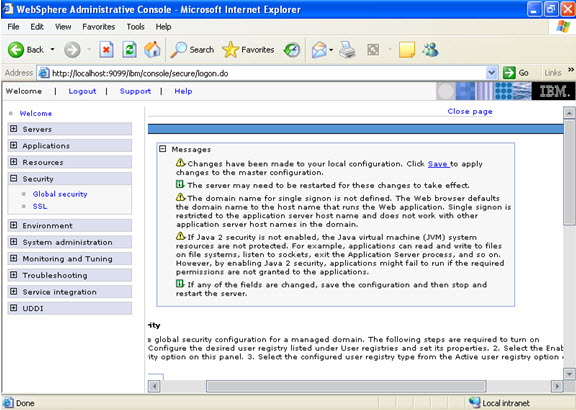Click the page icon in Address bar
The image size is (576, 410).
(x=44, y=73)
